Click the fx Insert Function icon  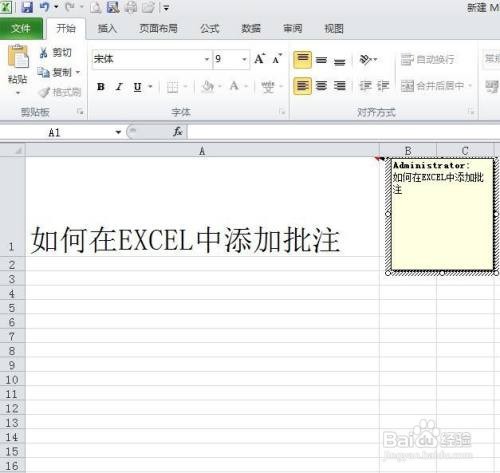coord(178,132)
